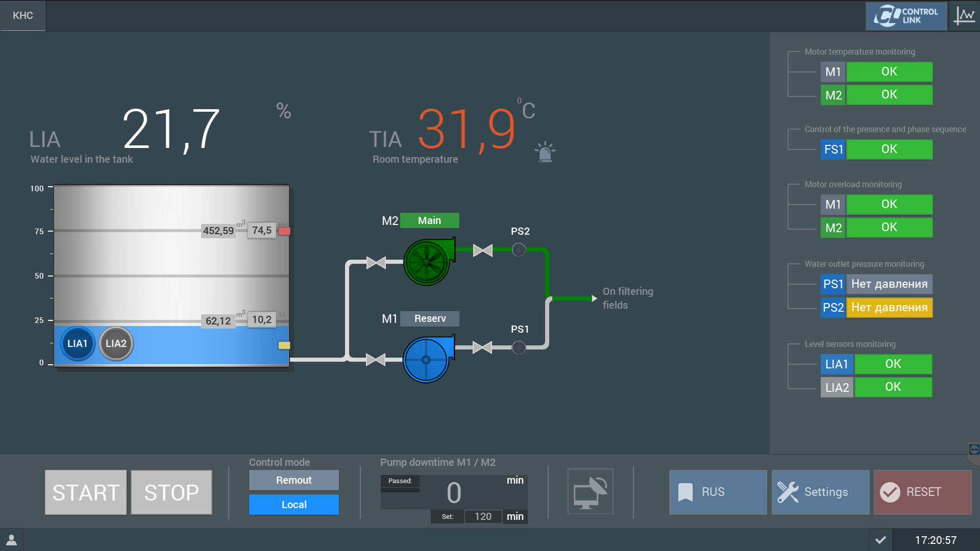
Task: Click FS1 phase sequence OK status
Action: pyautogui.click(x=889, y=149)
